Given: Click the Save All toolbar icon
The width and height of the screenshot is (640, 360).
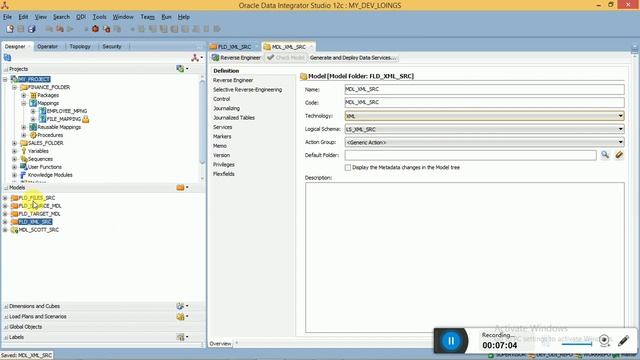Looking at the screenshot, I should [x=31, y=29].
